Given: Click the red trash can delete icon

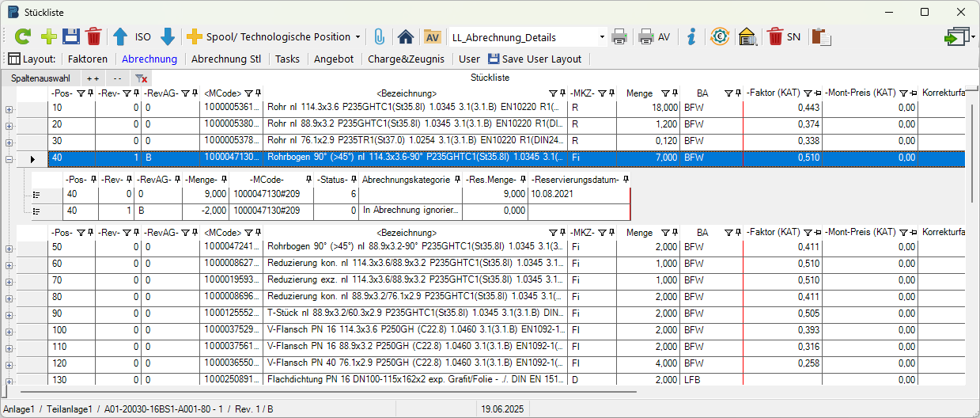Looking at the screenshot, I should (x=94, y=36).
